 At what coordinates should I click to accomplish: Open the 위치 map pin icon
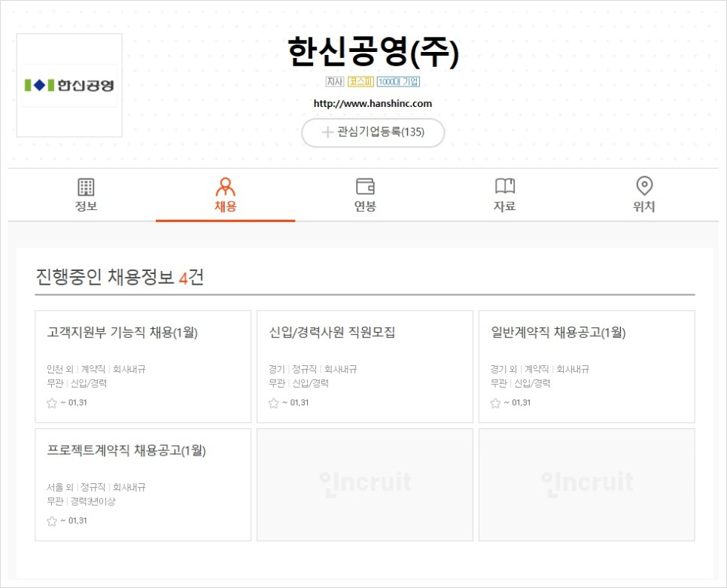[x=644, y=186]
